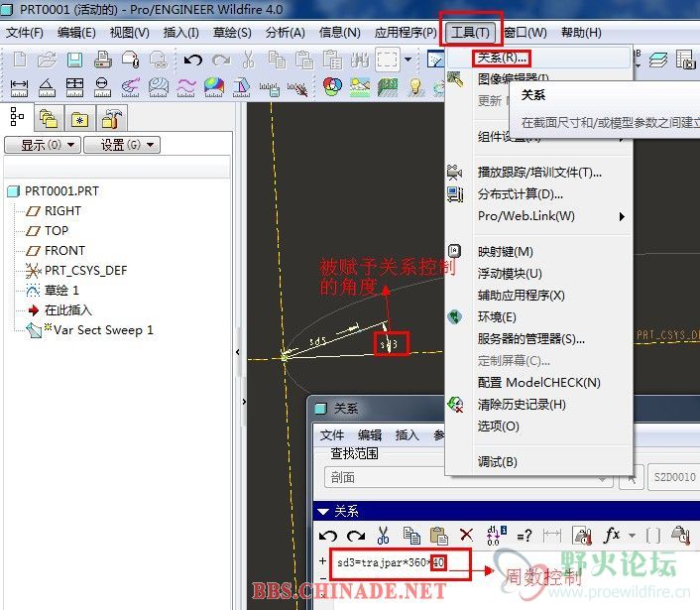Click Undo in the Relations dialog
This screenshot has width=700, height=610.
(x=327, y=535)
